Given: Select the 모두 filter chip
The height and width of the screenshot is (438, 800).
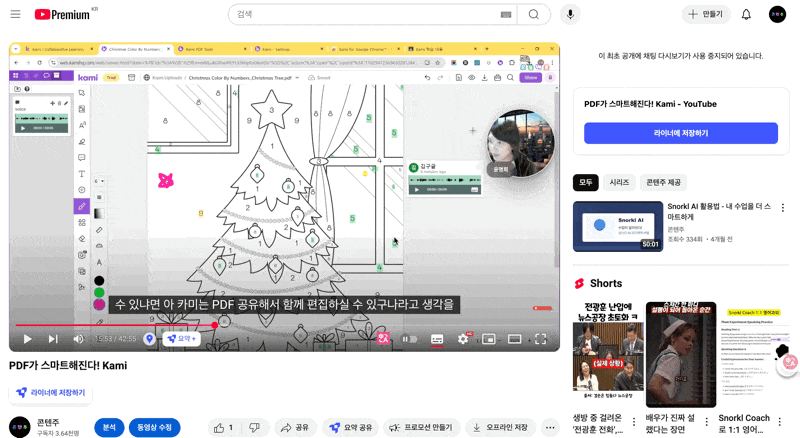Looking at the screenshot, I should point(586,182).
